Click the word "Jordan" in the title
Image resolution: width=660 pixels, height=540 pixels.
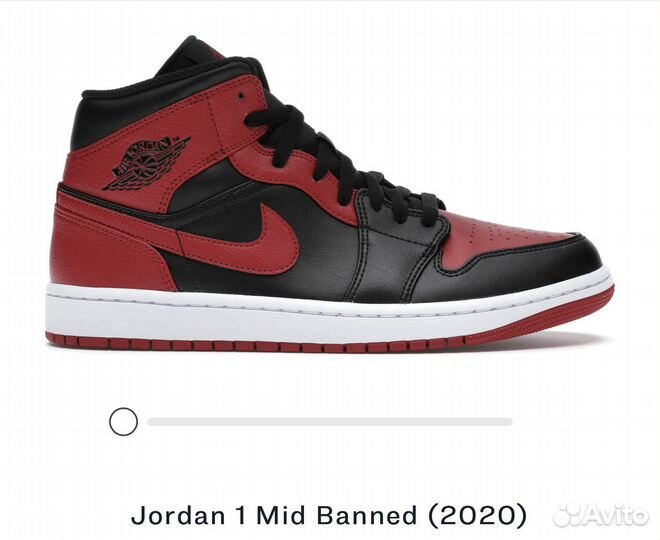pyautogui.click(x=177, y=515)
